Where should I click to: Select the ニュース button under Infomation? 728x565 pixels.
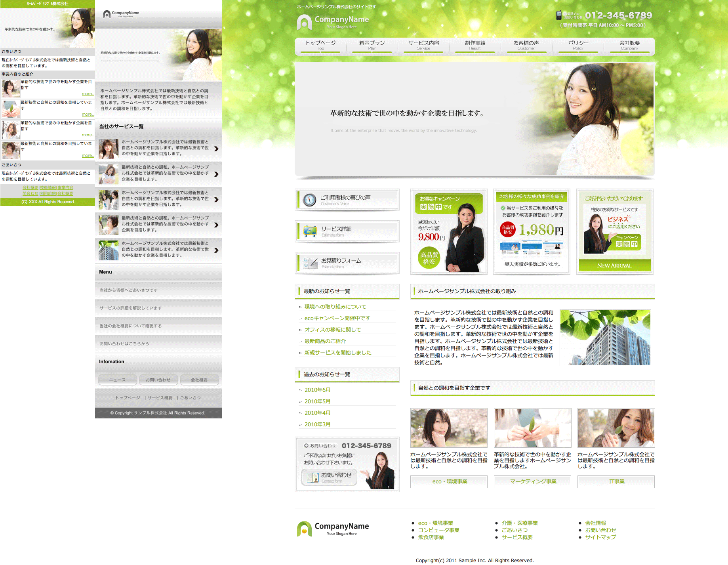click(118, 380)
